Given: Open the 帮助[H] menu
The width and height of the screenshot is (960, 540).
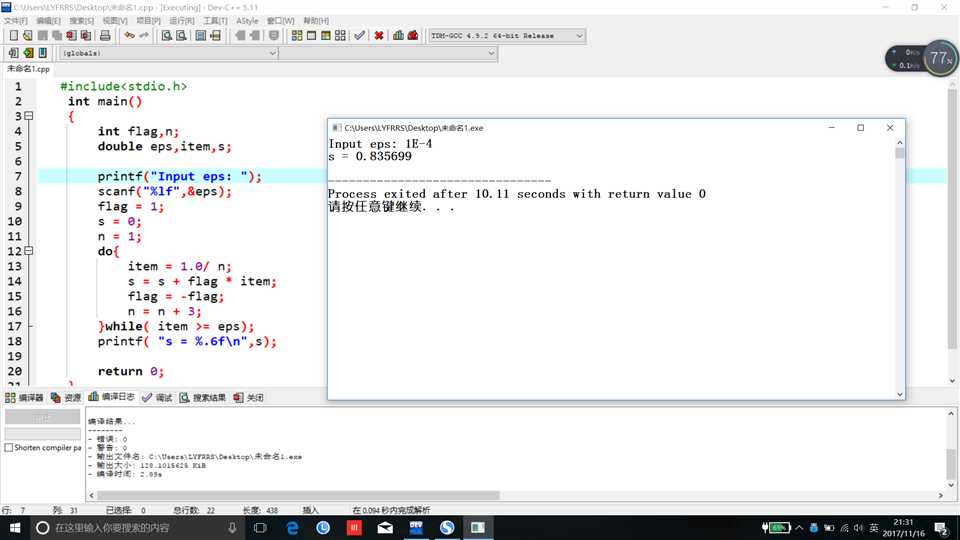Looking at the screenshot, I should click(316, 21).
